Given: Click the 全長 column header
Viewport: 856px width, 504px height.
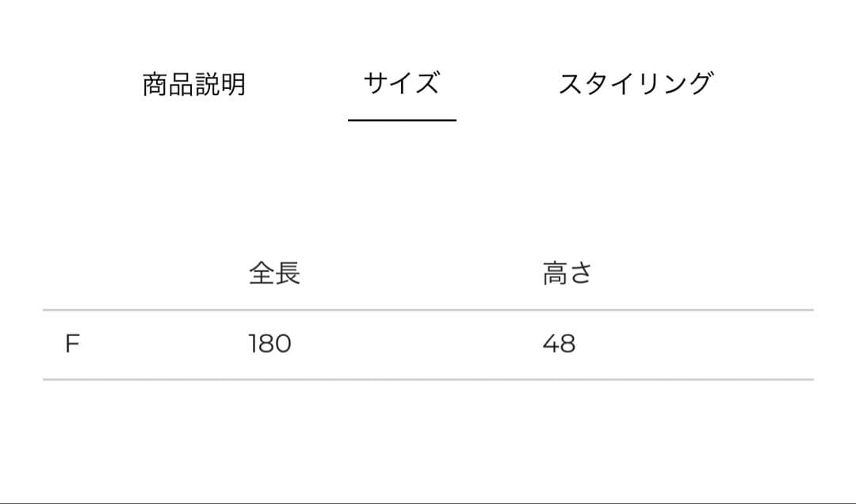Looking at the screenshot, I should pos(274,273).
